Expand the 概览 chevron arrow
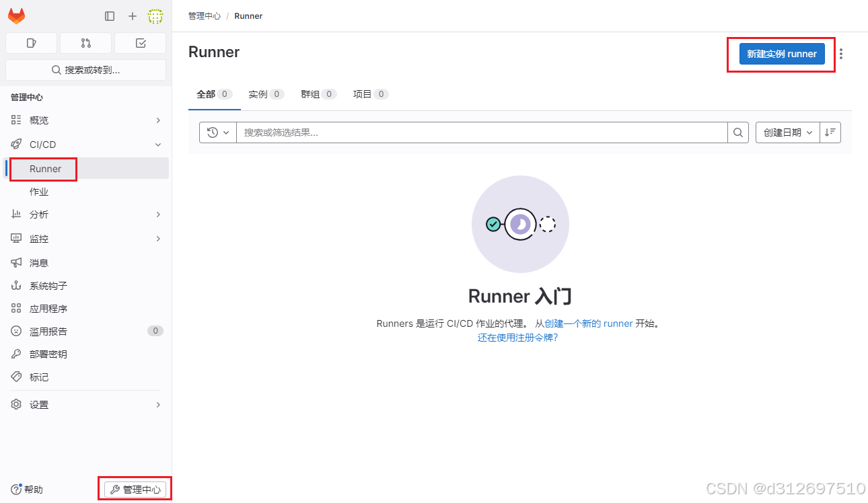The width and height of the screenshot is (868, 503). [158, 120]
